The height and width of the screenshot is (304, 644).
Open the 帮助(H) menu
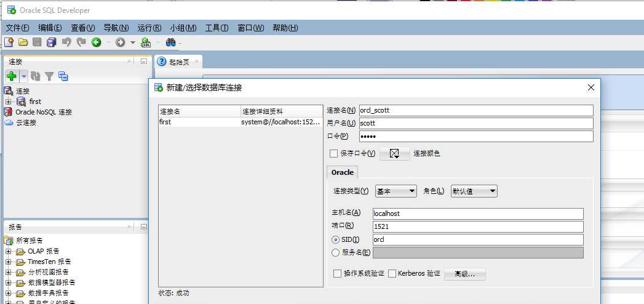click(x=285, y=28)
